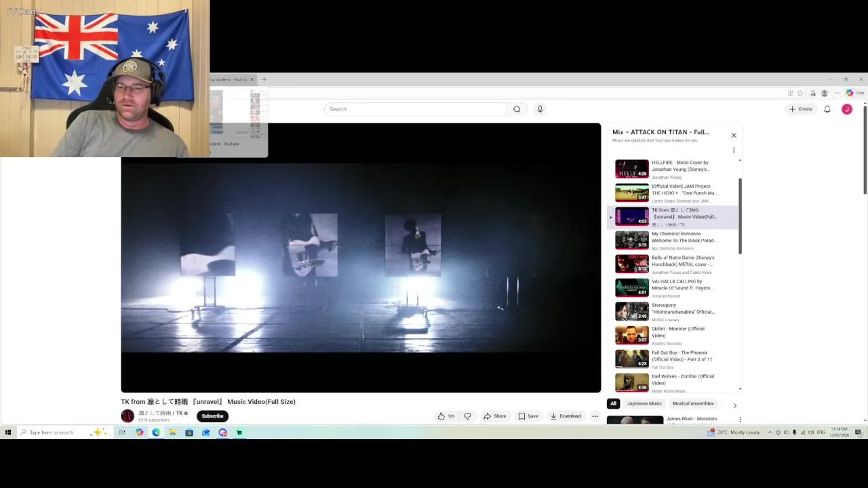Viewport: 868px width, 488px height.
Task: Click the YouTube search magnifier button
Action: [x=517, y=109]
